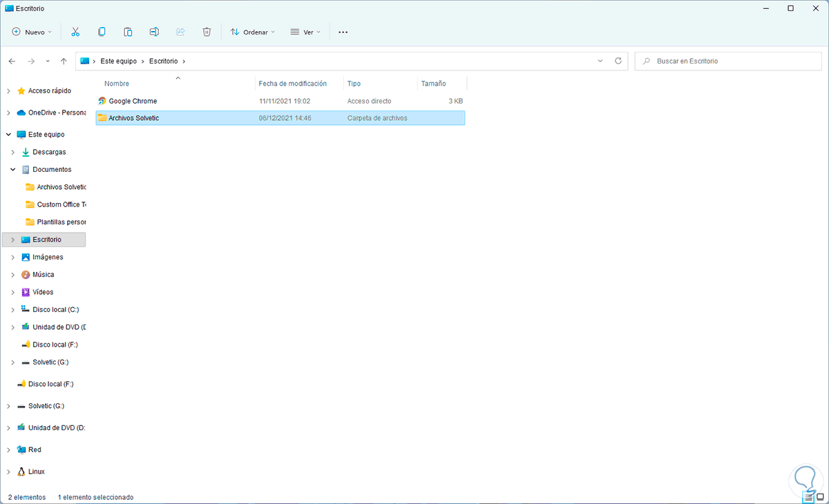
Task: Expand the Descargas tree node
Action: click(12, 152)
